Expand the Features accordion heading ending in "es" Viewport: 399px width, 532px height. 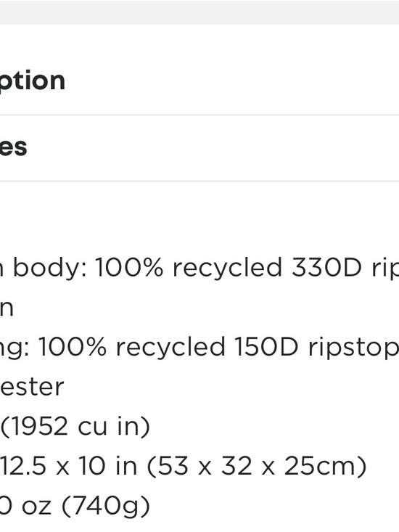pos(13,147)
